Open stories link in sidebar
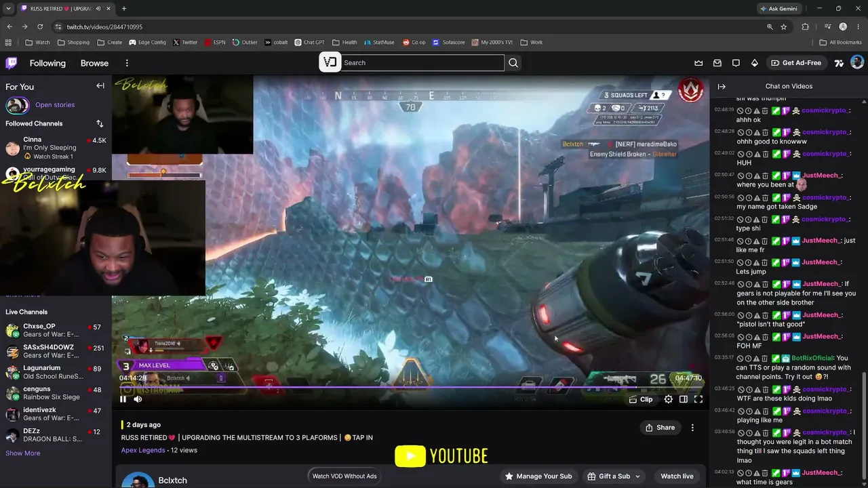 point(55,105)
